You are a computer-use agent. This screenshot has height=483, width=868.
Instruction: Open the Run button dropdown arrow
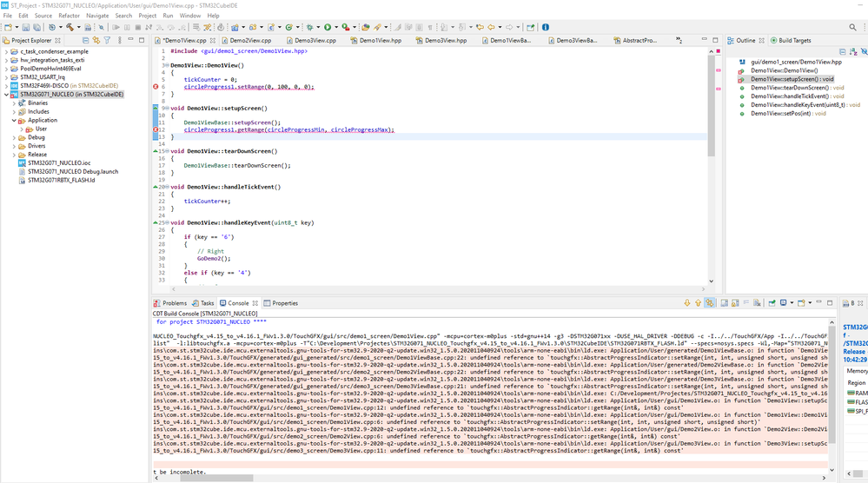336,27
